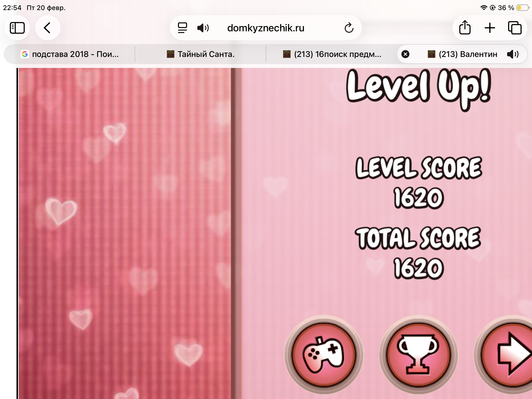
Task: Select the active (213) Валентин tab title
Action: coord(468,54)
